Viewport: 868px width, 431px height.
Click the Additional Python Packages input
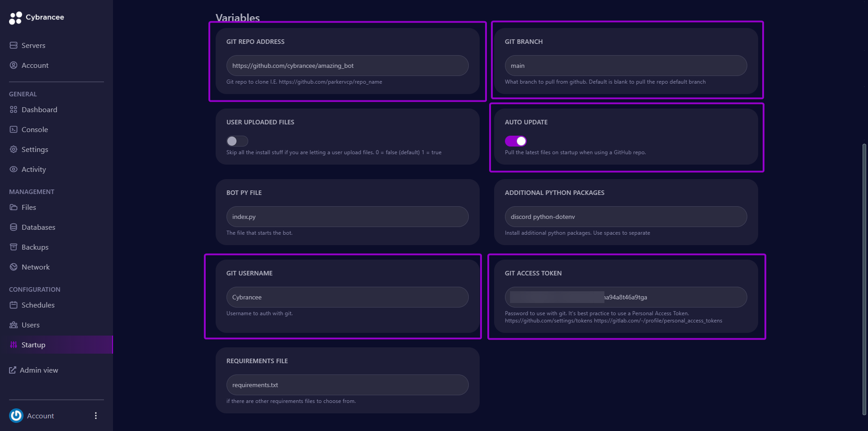(x=626, y=217)
